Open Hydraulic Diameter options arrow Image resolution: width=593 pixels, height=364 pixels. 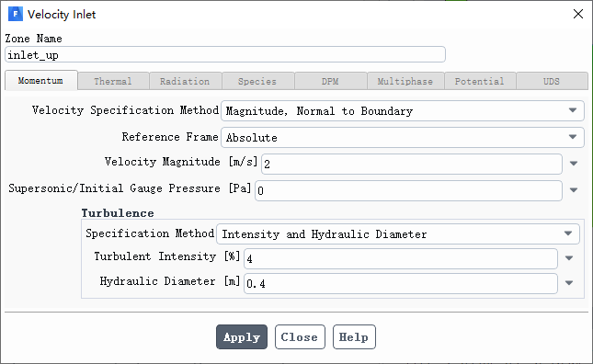[569, 283]
